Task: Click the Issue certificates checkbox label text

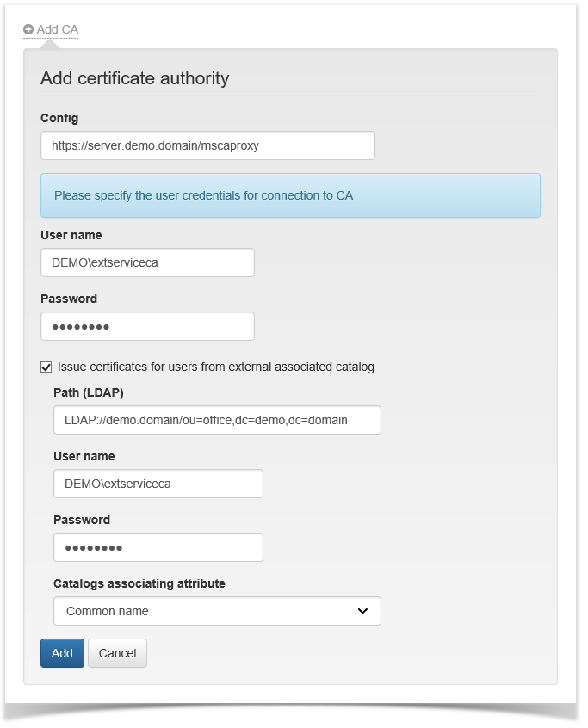Action: pyautogui.click(x=215, y=367)
